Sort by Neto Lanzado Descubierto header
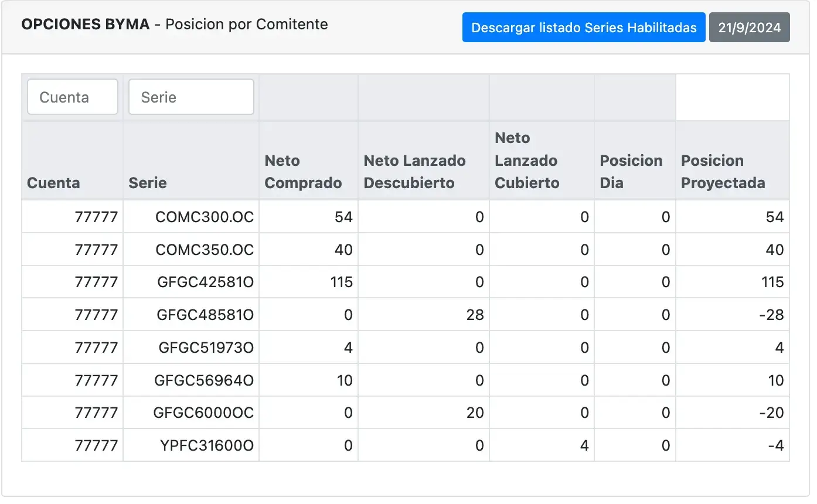Screen dimensions: 817x504 point(415,172)
